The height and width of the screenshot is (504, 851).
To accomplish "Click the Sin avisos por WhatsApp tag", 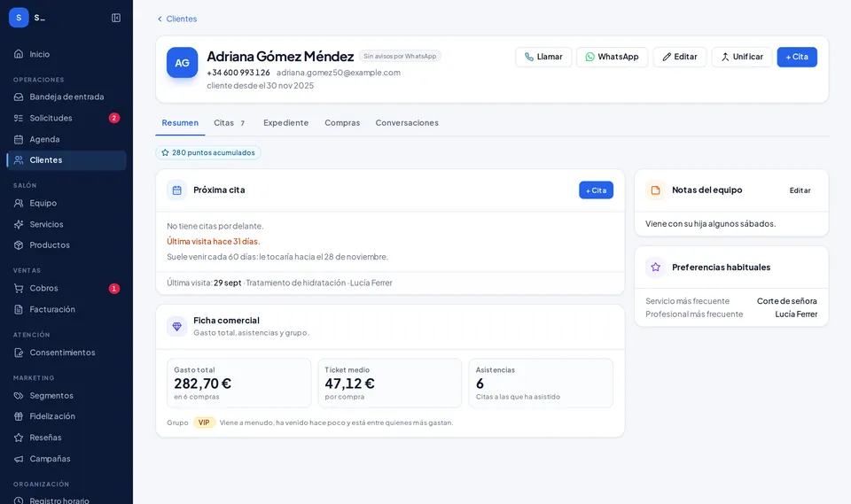I will (400, 56).
